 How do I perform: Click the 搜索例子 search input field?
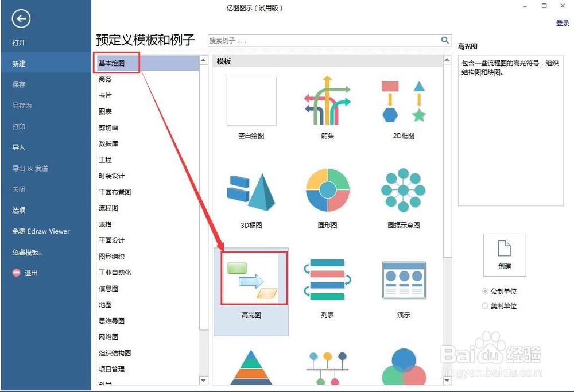pyautogui.click(x=324, y=40)
